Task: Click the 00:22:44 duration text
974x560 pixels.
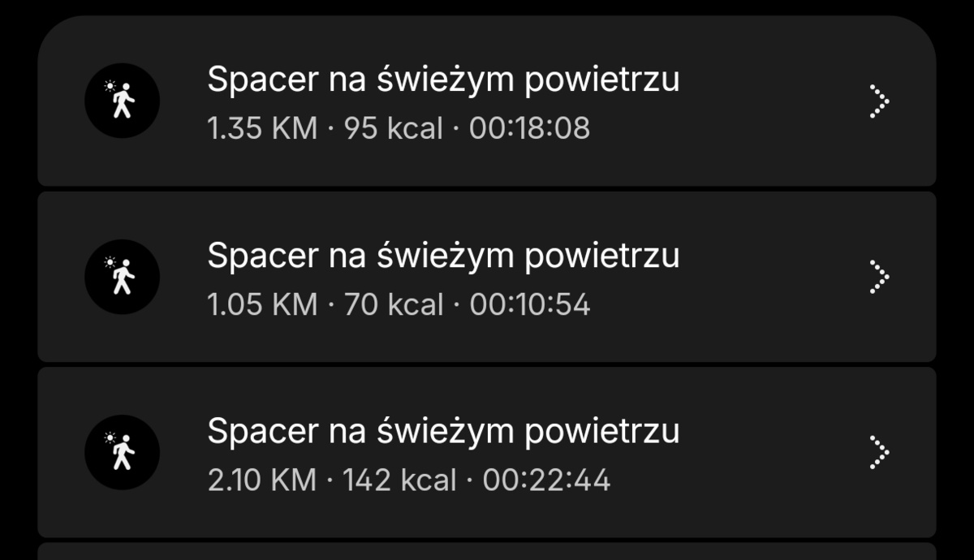Action: (546, 480)
